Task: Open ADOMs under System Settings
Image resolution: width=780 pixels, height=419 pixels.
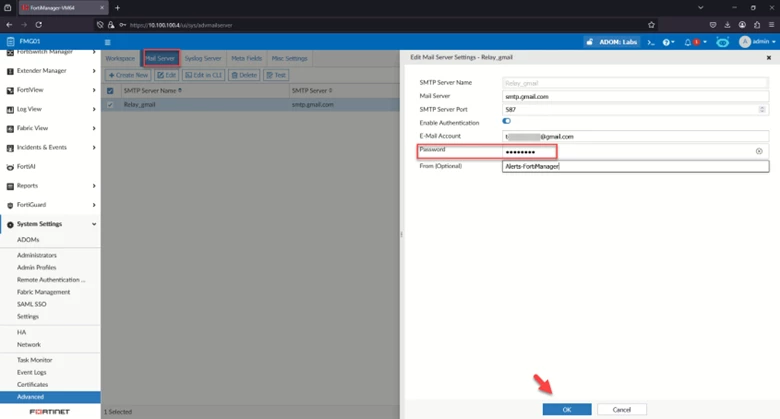Action: pyautogui.click(x=28, y=240)
